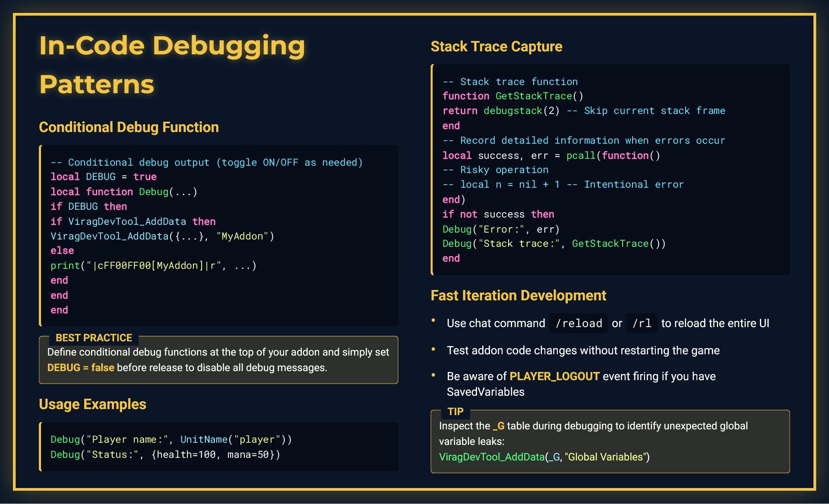Click the Debug Status health mana line
The image size is (829, 504).
click(x=165, y=455)
